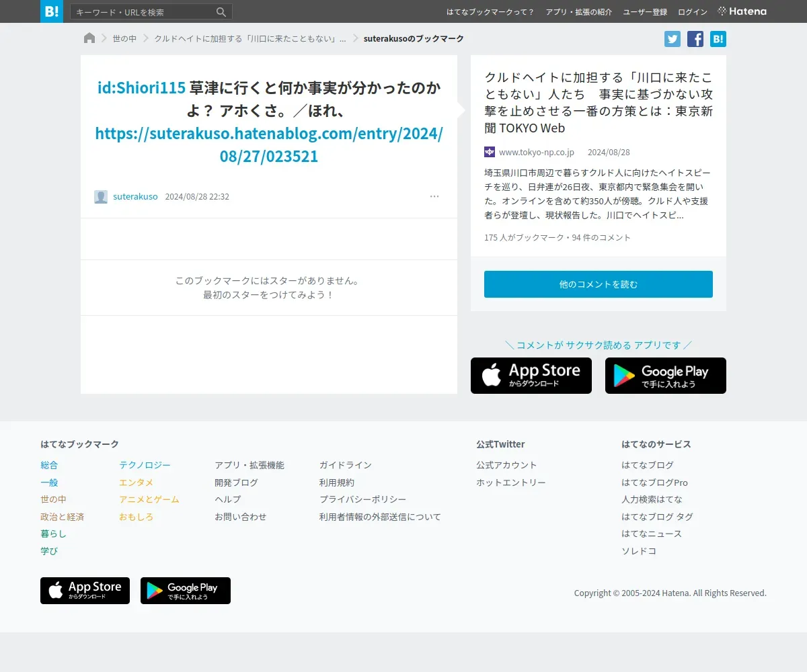This screenshot has height=672, width=807.
Task: Open はてなニュース service link
Action: (x=652, y=534)
